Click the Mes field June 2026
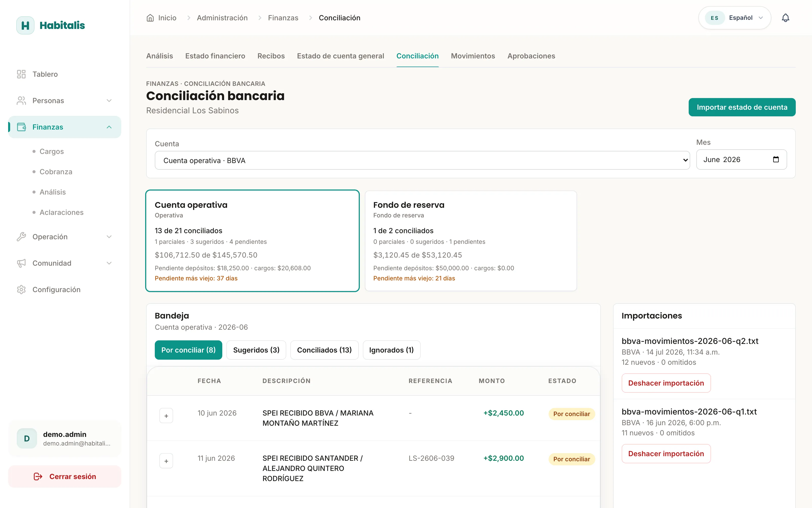 coord(741,160)
